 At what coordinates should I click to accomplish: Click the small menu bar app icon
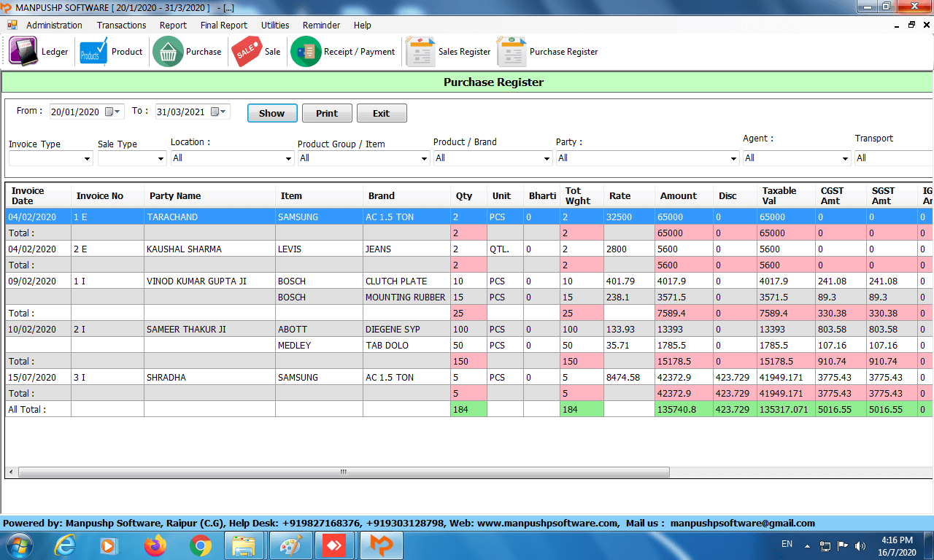pos(12,25)
